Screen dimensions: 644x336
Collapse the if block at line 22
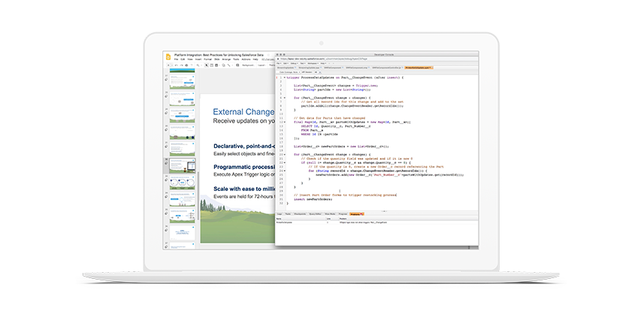(284, 162)
